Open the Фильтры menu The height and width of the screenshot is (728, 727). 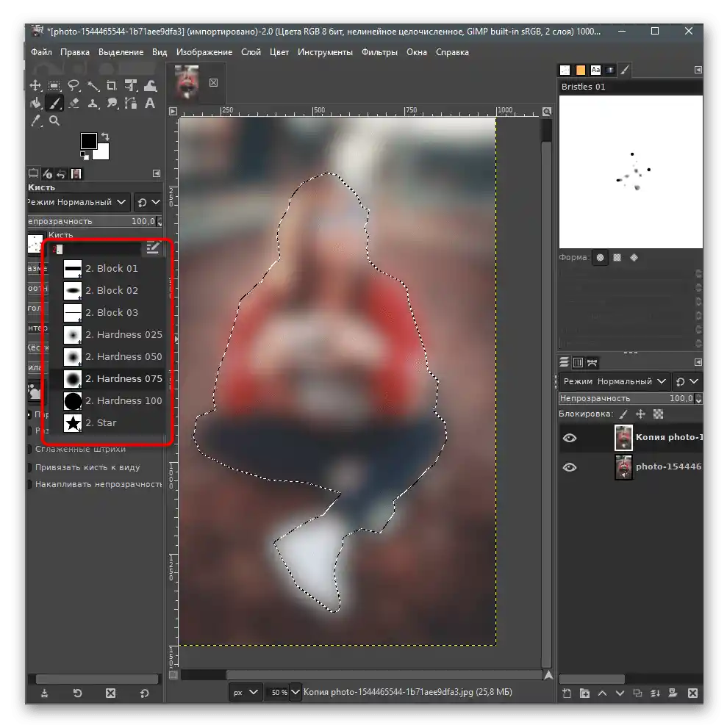(x=379, y=52)
